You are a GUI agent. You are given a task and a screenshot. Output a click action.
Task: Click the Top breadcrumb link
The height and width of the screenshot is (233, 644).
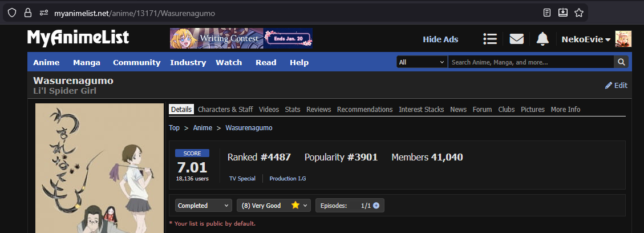coord(174,128)
